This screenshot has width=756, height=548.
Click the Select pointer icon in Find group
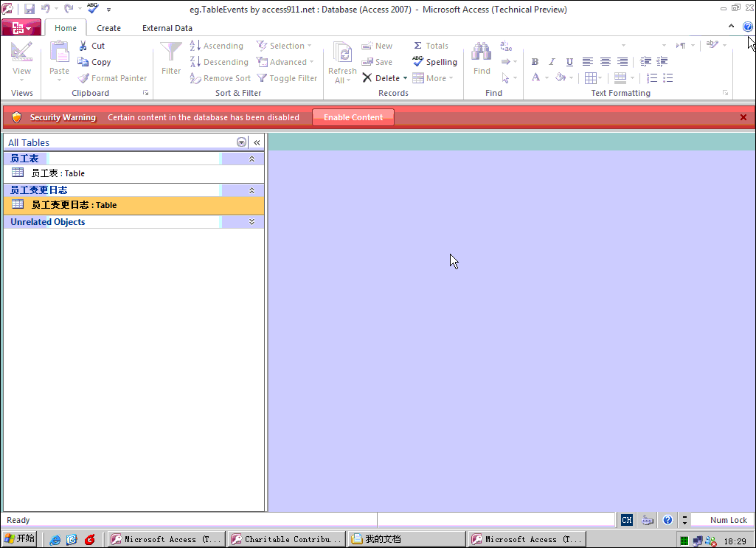(505, 78)
